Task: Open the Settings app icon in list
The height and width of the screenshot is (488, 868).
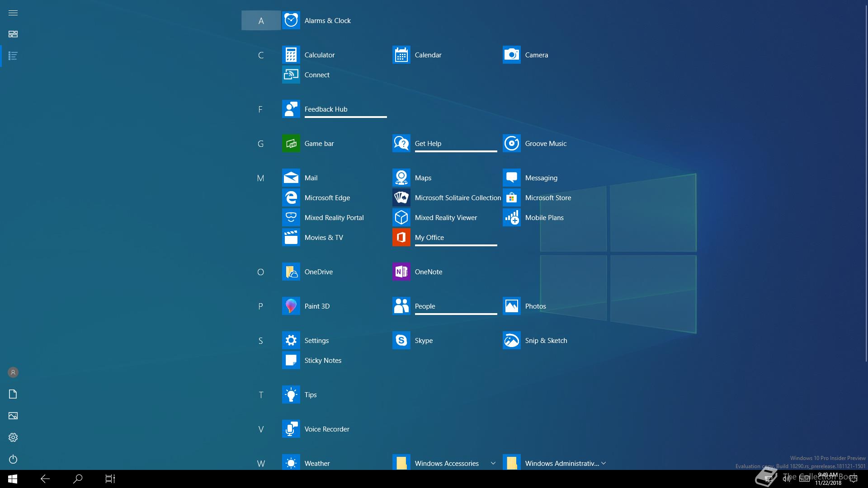Action: click(291, 341)
